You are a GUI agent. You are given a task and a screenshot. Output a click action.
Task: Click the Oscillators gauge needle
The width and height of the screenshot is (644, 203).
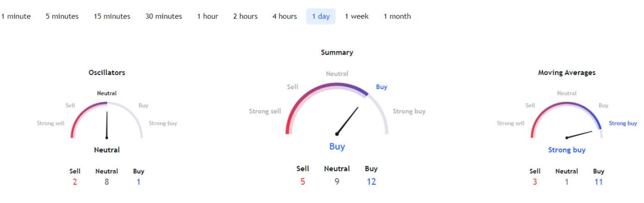click(107, 124)
